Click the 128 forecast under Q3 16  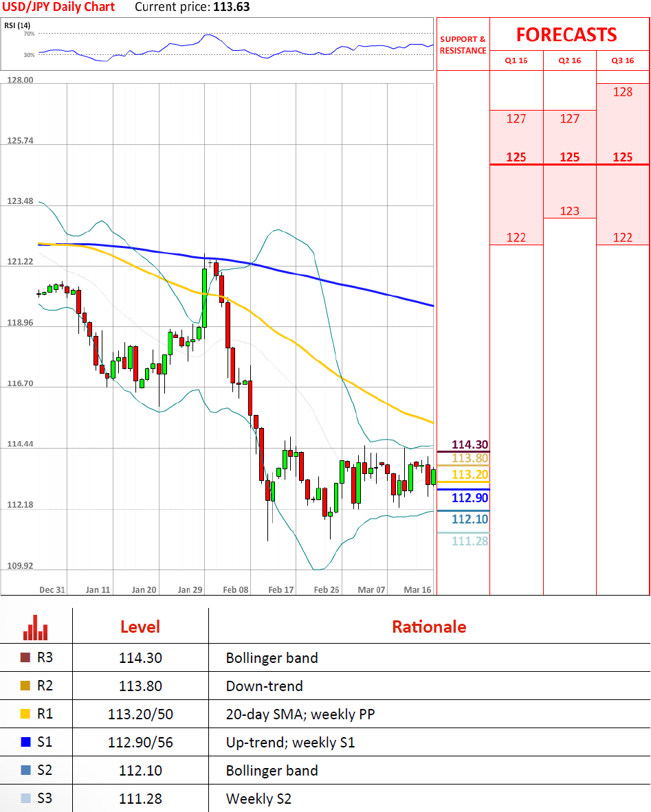(623, 92)
